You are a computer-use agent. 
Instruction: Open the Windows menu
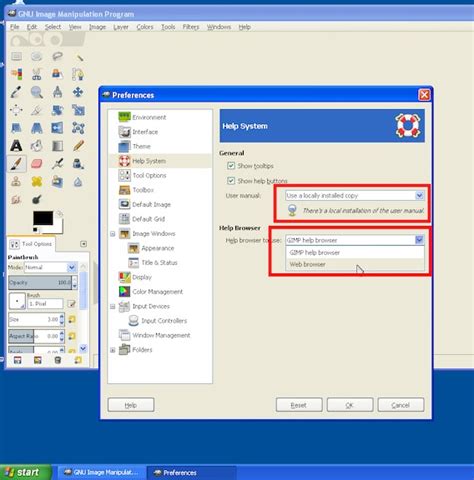(219, 27)
